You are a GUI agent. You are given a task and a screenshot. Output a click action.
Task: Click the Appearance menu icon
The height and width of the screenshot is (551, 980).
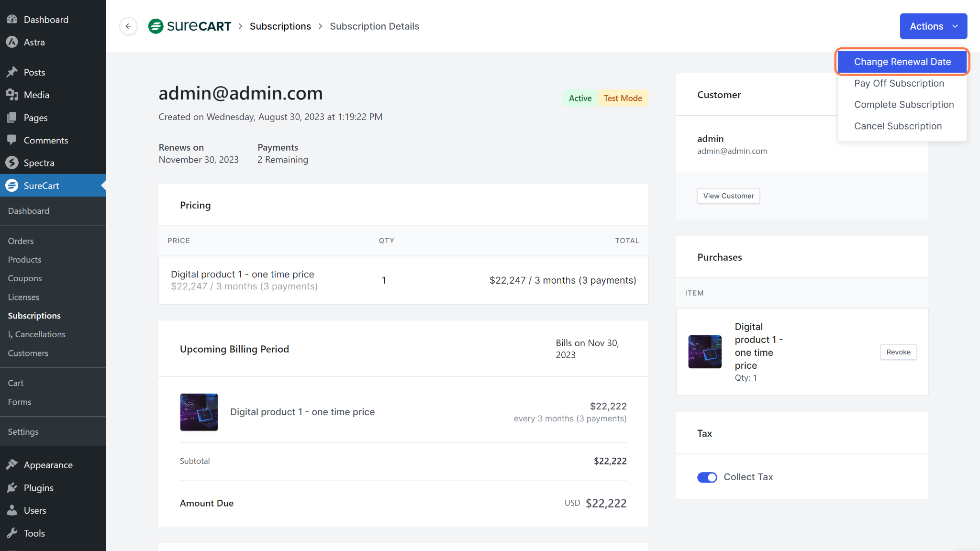click(11, 464)
